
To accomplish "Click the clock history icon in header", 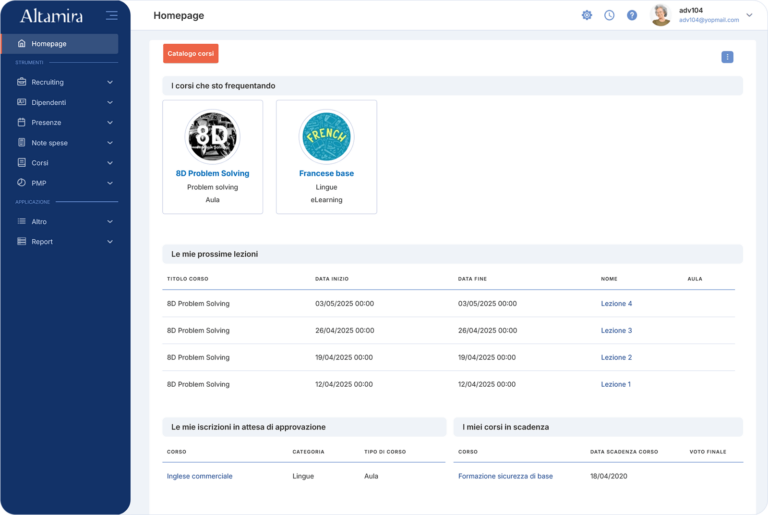I will (609, 15).
